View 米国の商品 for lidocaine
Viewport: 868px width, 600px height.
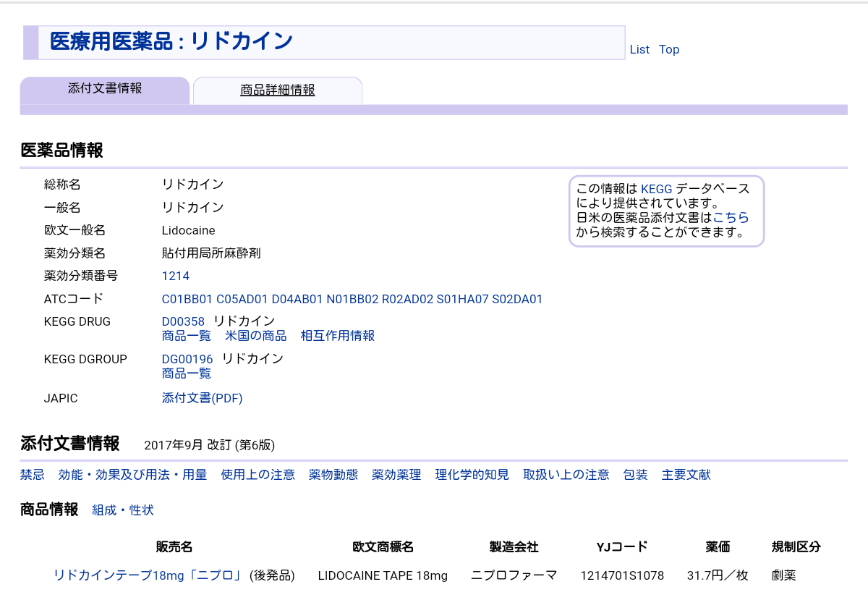tap(255, 335)
